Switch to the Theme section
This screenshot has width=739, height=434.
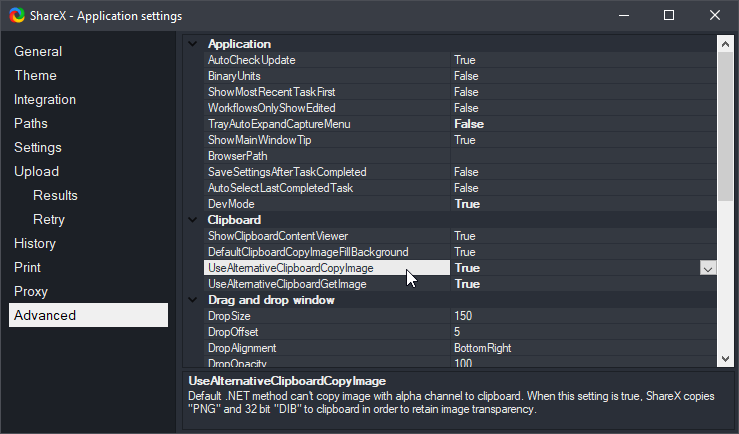pos(35,75)
